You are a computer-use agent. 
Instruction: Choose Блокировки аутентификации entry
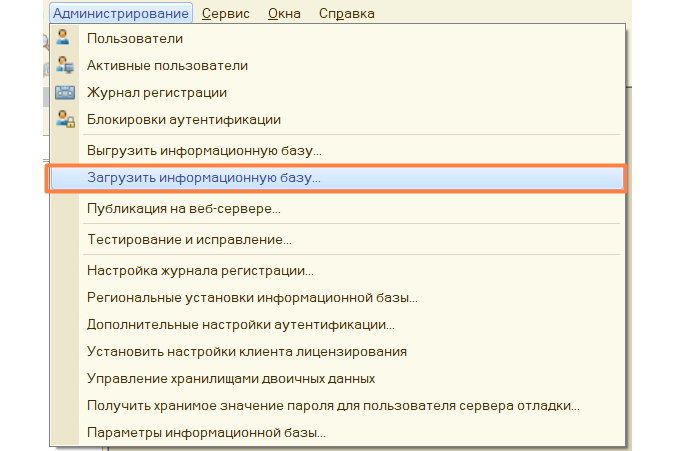coord(338,119)
